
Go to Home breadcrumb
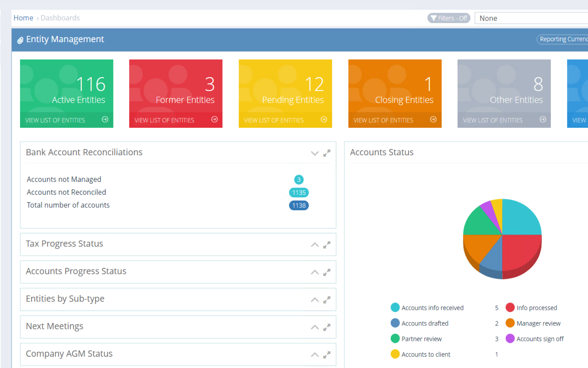pyautogui.click(x=23, y=18)
